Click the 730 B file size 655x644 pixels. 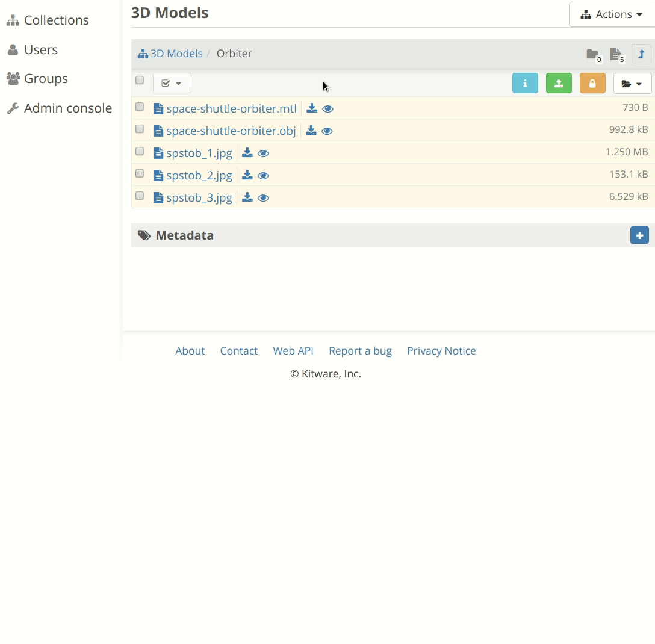[x=635, y=107]
